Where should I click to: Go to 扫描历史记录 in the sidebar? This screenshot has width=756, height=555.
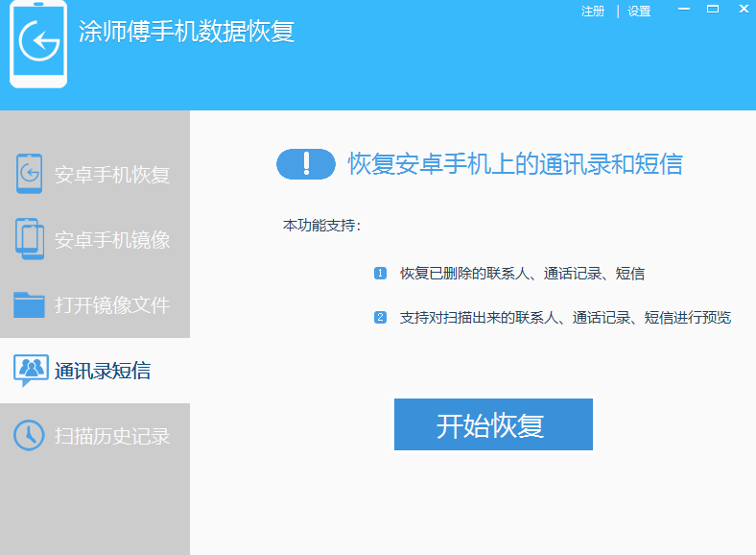point(112,436)
